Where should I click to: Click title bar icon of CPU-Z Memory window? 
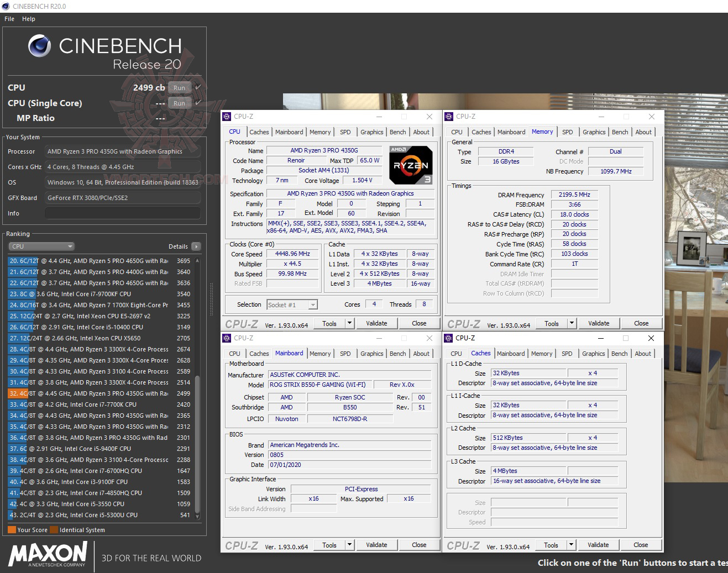pyautogui.click(x=448, y=117)
